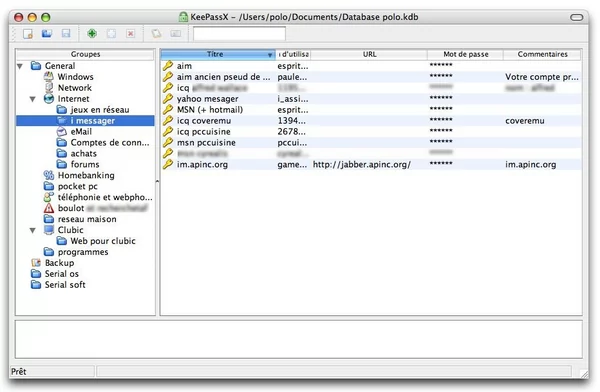Click the toolbar toggle pill button in title bar
This screenshot has height=392, width=600.
[577, 17]
